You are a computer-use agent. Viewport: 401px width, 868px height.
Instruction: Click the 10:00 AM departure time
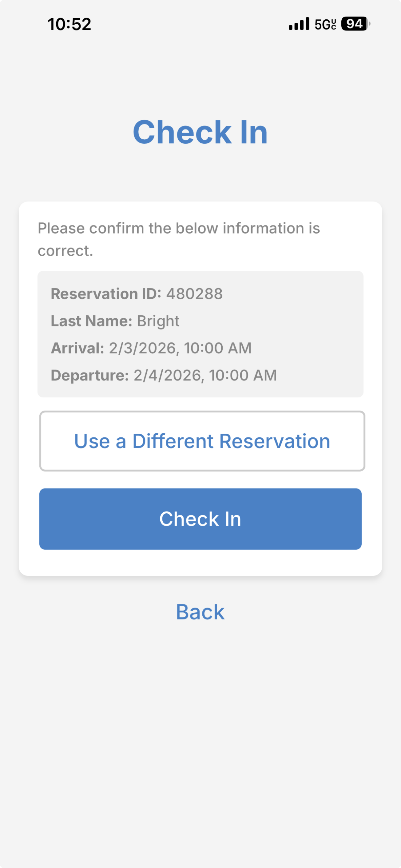pos(243,375)
